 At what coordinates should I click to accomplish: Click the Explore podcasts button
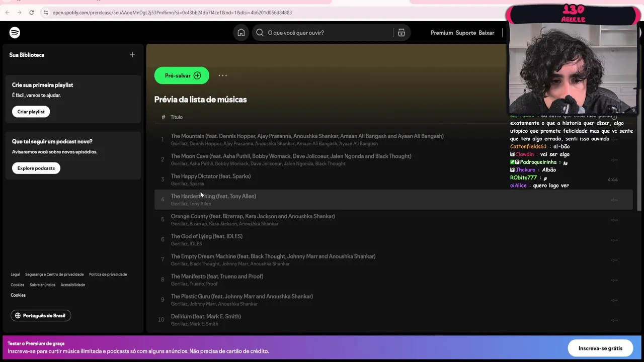(36, 168)
